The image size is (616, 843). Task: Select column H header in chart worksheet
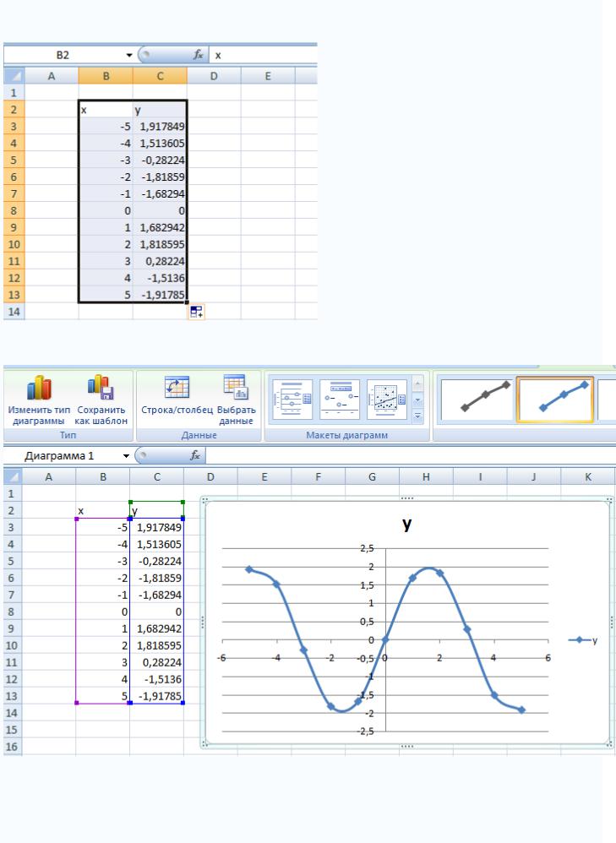[x=426, y=476]
